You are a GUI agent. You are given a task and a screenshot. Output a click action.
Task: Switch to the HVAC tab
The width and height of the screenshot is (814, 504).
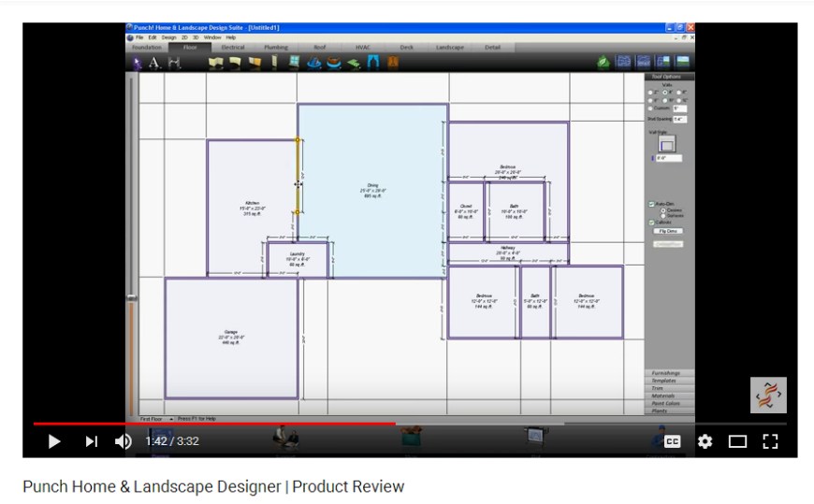[363, 48]
